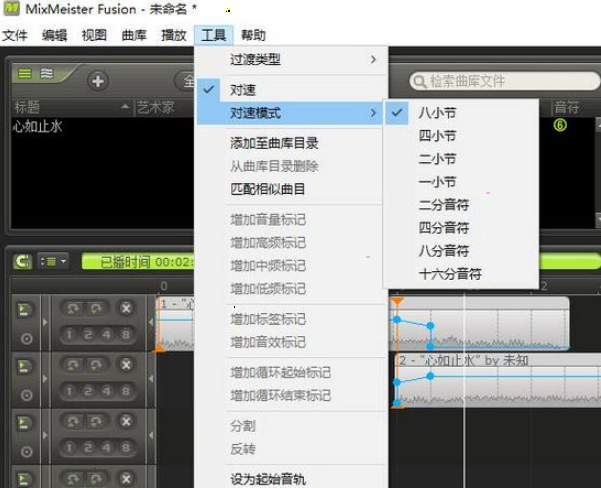Click the second track's play-marker icon

pos(24,366)
